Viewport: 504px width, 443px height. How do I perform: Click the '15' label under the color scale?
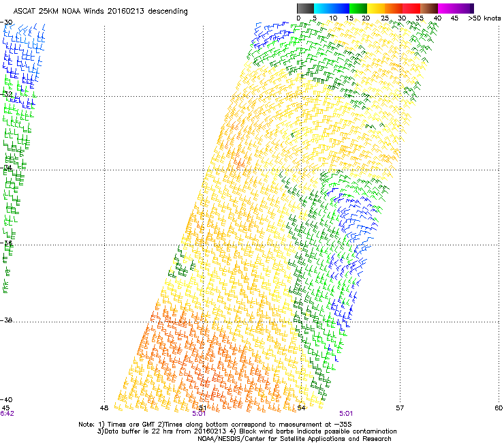coord(349,18)
